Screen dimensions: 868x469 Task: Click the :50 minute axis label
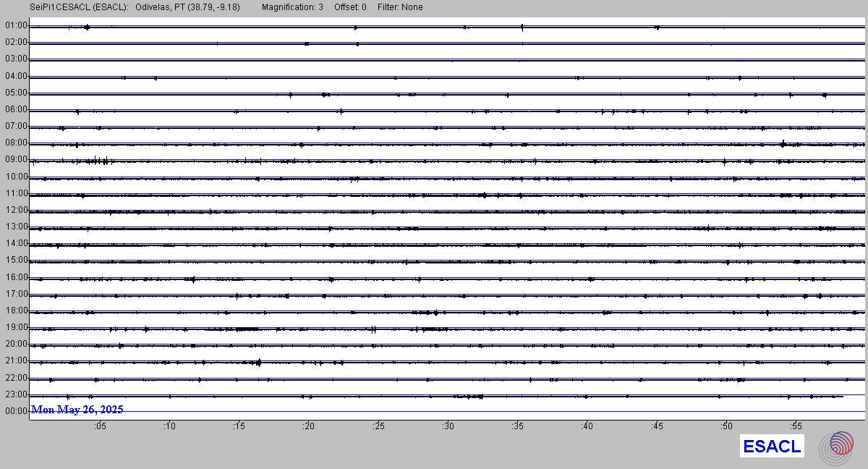point(727,426)
